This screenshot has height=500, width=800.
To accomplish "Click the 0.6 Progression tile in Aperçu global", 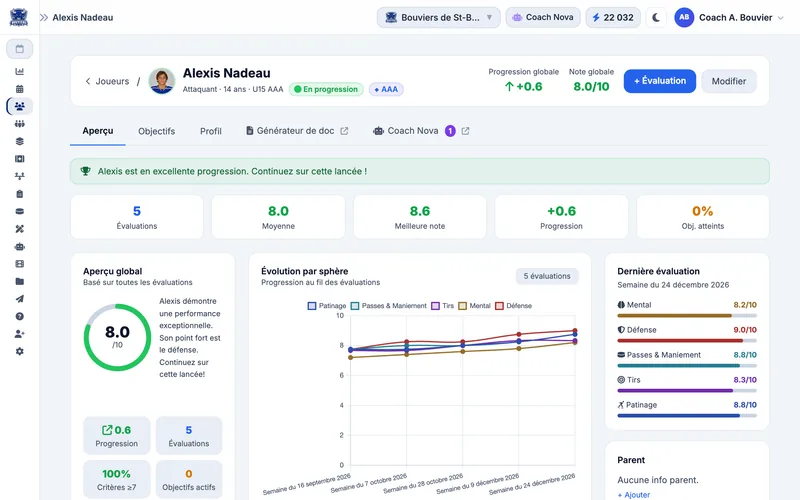I will (x=116, y=436).
